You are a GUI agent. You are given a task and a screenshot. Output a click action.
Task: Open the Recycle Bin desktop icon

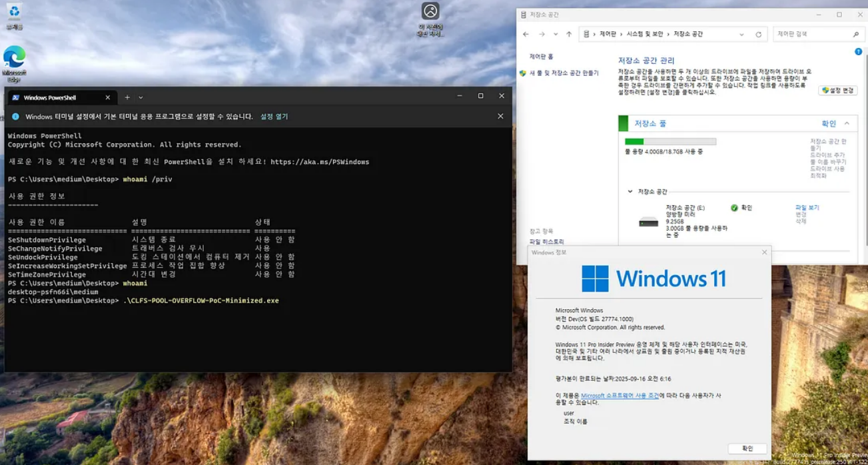[x=14, y=17]
